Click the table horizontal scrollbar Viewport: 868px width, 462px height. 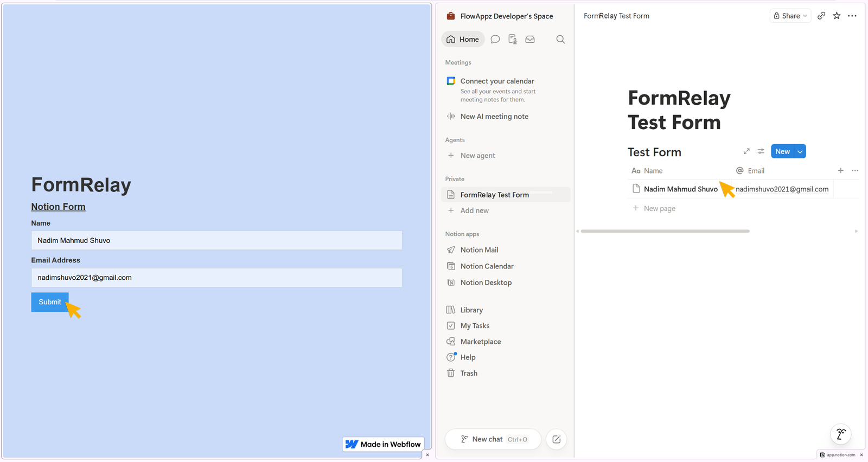(x=665, y=231)
